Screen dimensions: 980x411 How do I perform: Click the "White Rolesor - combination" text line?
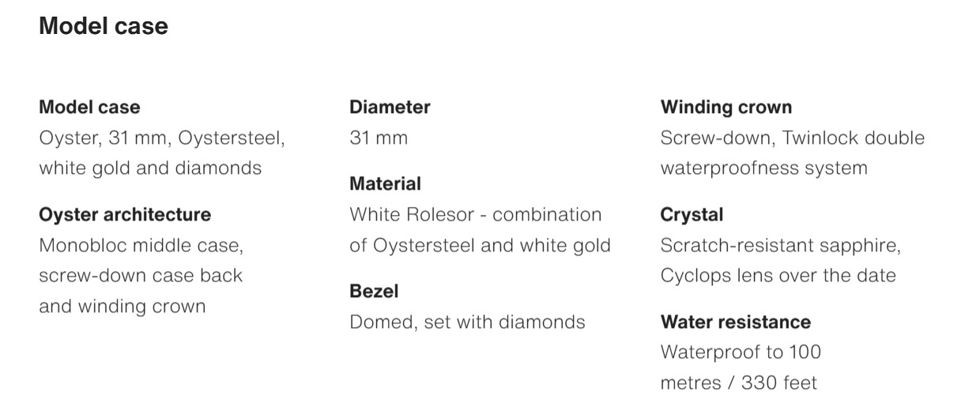(x=476, y=214)
